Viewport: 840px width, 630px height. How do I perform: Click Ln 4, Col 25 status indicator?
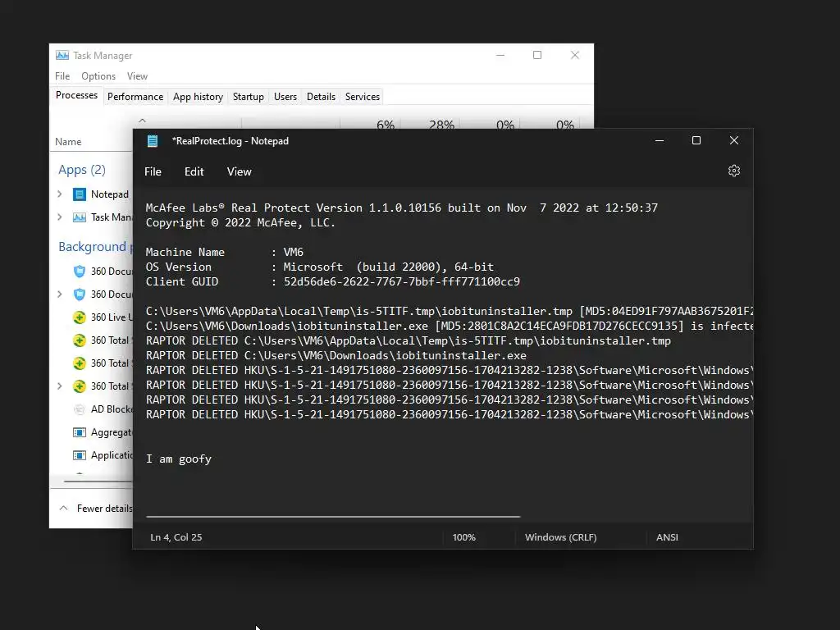[176, 537]
